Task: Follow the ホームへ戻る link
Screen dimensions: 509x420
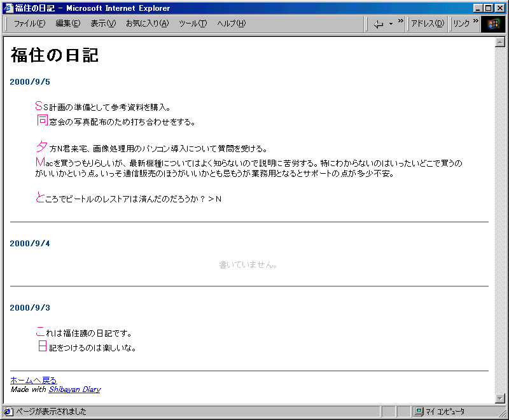Action: point(33,380)
